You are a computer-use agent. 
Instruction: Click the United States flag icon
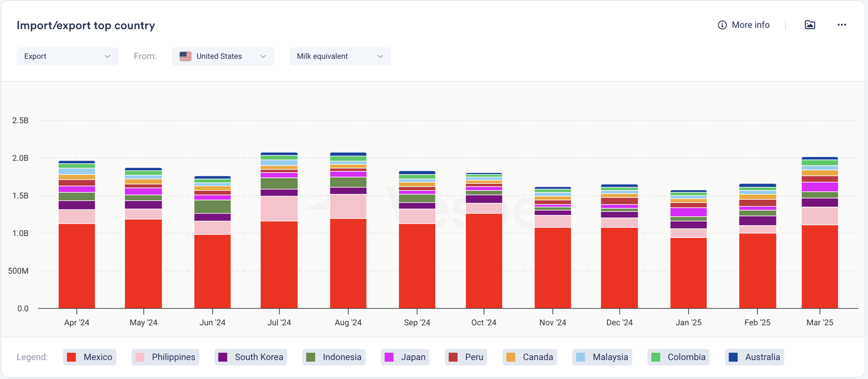[x=186, y=56]
